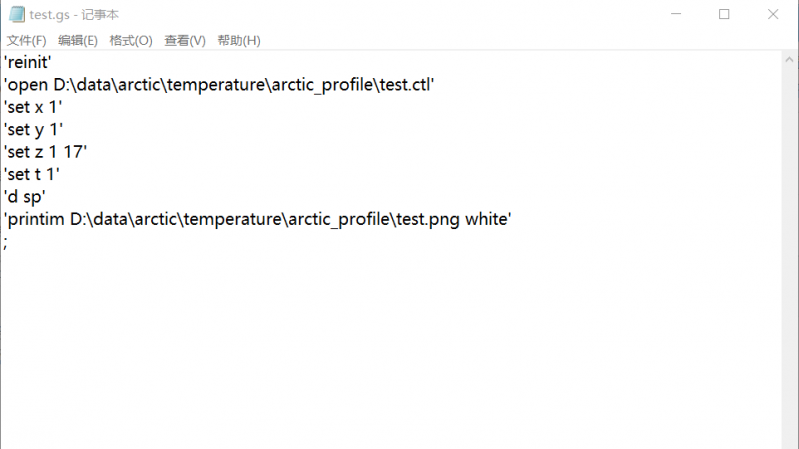
Task: Click on the 'set z 1 17' line
Action: [46, 151]
